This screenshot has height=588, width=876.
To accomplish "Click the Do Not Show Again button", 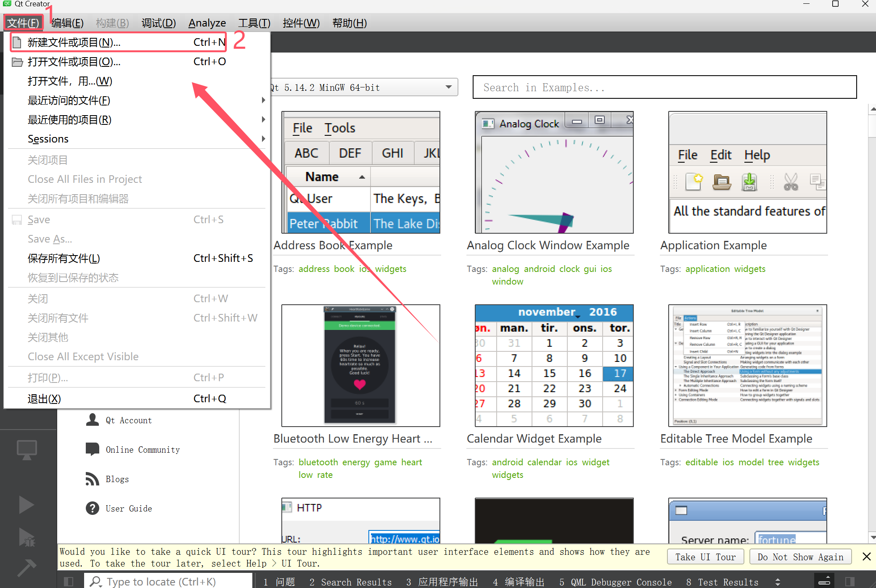I will coord(800,557).
